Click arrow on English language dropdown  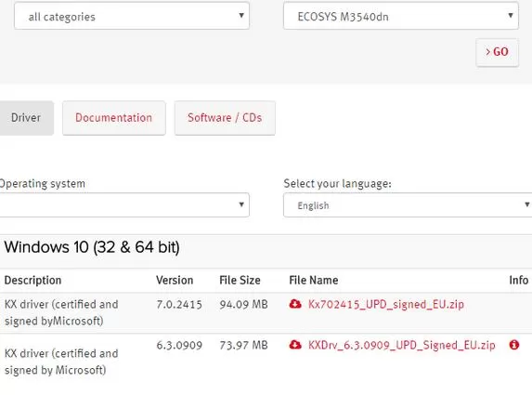coord(527,204)
